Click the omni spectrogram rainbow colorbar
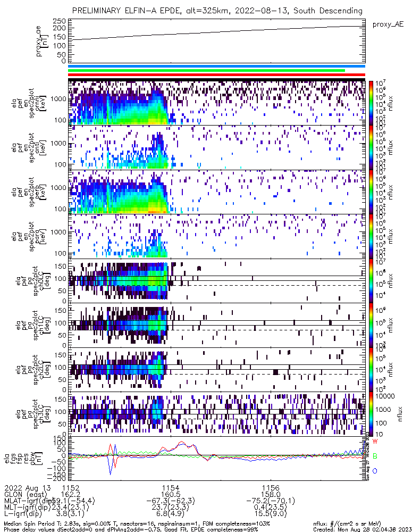 [371, 103]
